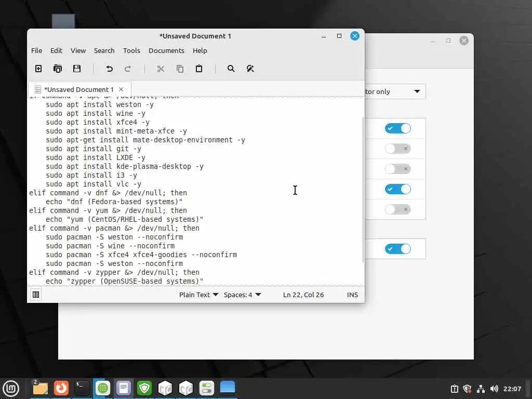This screenshot has width=532, height=399.
Task: Open the terminal from the taskbar
Action: [82, 388]
